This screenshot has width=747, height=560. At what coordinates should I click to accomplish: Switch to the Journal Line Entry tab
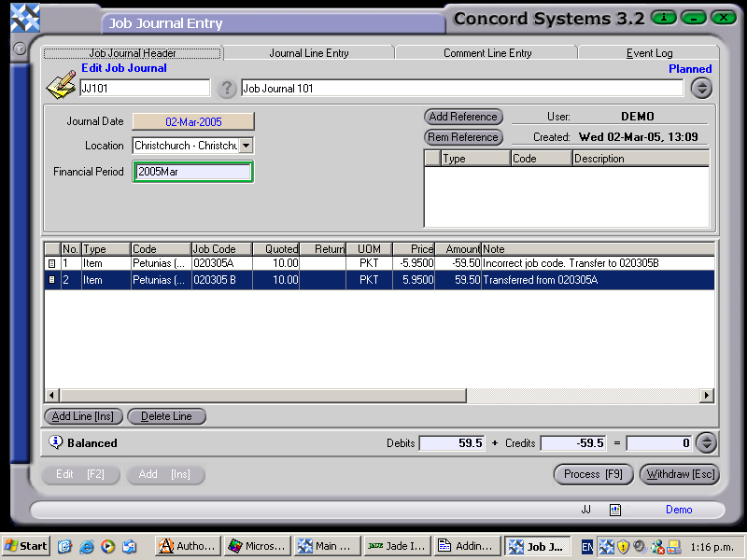[x=308, y=53]
